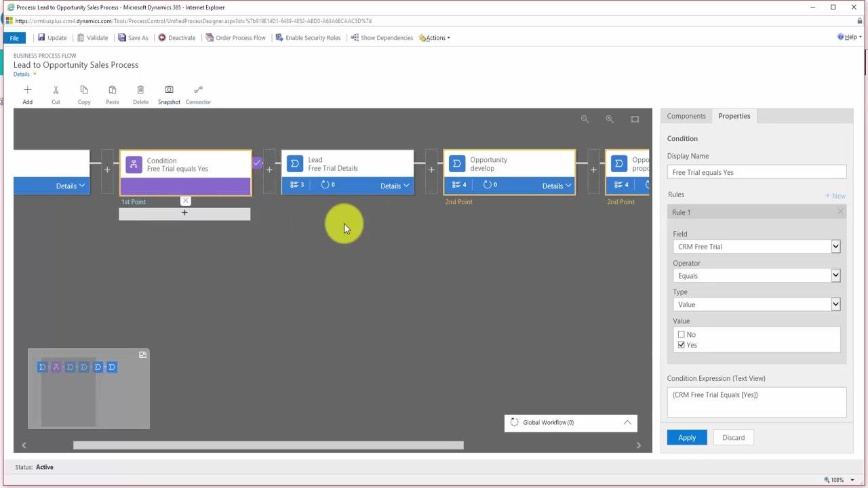Click the fit-to-canvas icon
Screen dimensions: 868x488
click(x=635, y=119)
